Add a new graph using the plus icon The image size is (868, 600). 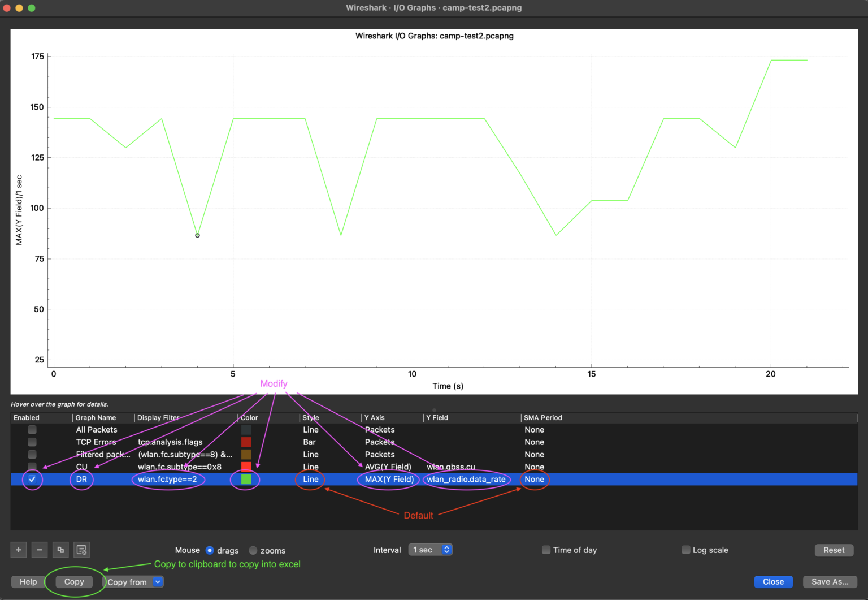coord(18,550)
